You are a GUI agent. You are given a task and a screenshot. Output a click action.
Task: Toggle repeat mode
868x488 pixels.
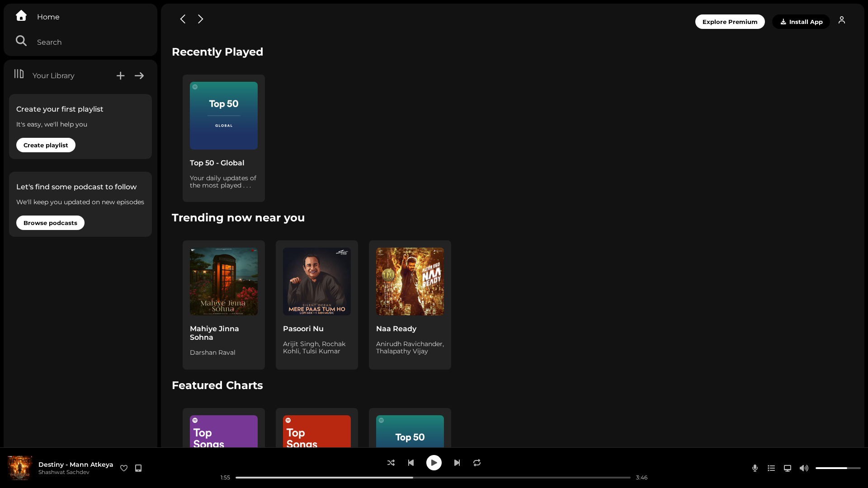pyautogui.click(x=477, y=463)
